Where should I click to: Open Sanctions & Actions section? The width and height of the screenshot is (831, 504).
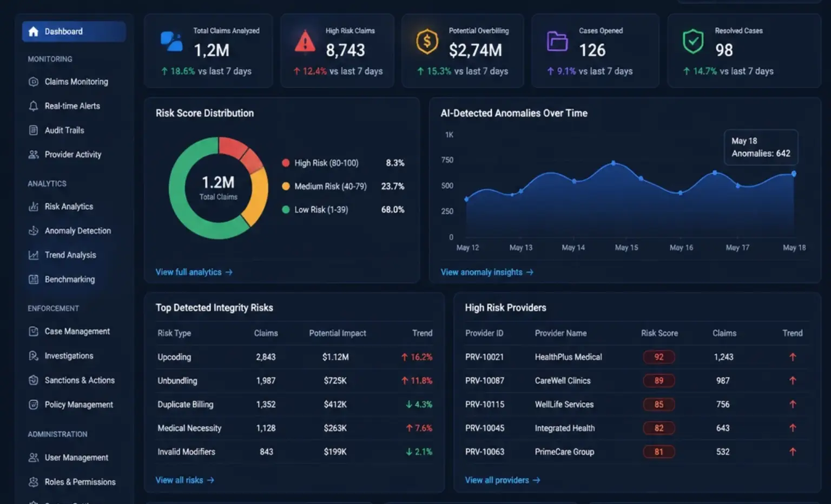80,380
